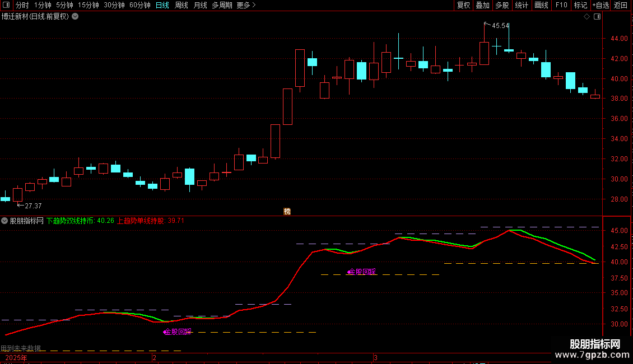Click the diamond icon in chart header
Image resolution: width=633 pixels, height=364 pixels.
tap(587, 17)
